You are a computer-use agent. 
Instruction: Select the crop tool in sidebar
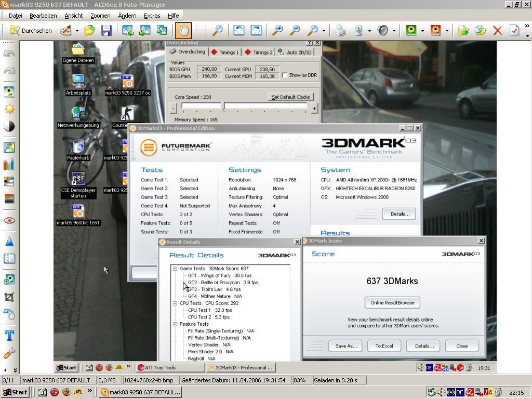pyautogui.click(x=9, y=297)
